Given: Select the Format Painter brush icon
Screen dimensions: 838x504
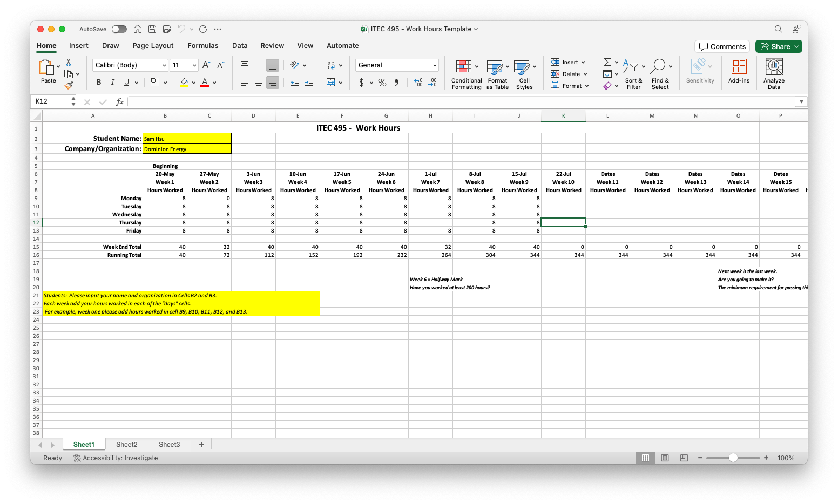Looking at the screenshot, I should pyautogui.click(x=69, y=85).
